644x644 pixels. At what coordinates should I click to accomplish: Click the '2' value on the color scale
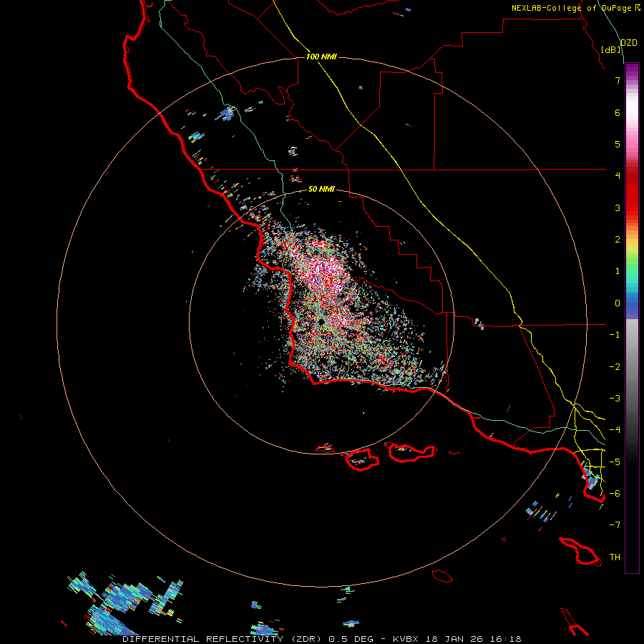coord(618,240)
